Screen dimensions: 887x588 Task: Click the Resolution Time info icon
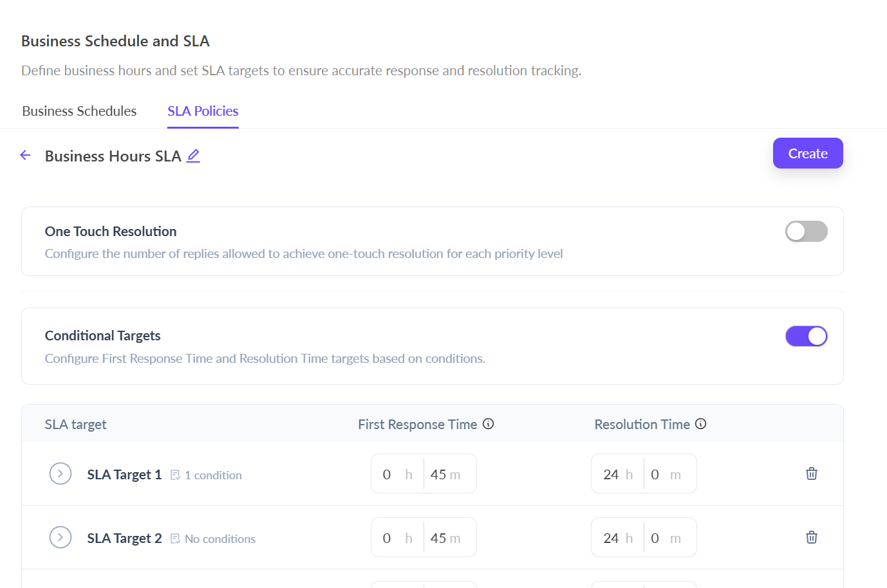[701, 424]
